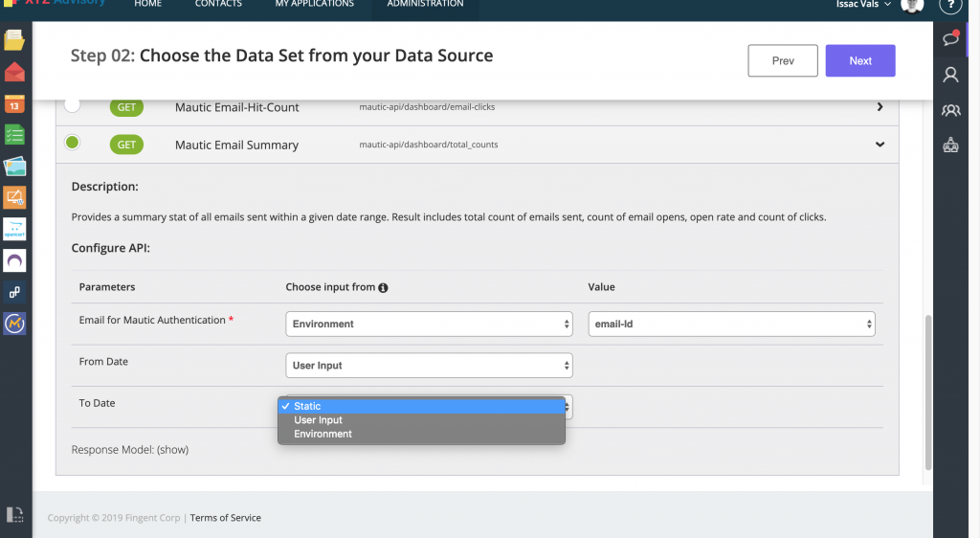Open the Environment input source dropdown
This screenshot has width=980, height=538.
pyautogui.click(x=430, y=324)
